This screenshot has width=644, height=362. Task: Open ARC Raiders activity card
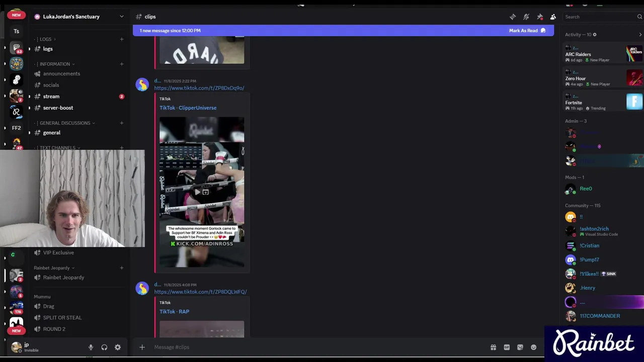[603, 54]
